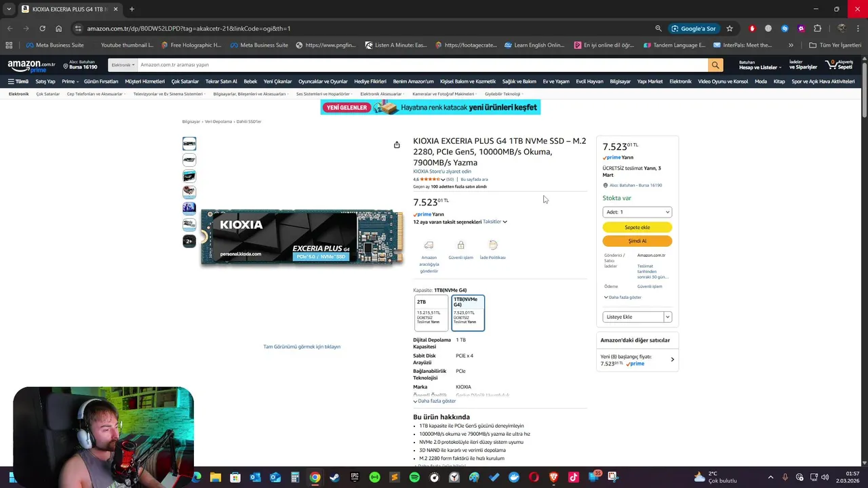Click the Google'a Sor button
The width and height of the screenshot is (868, 488).
[x=693, y=28]
